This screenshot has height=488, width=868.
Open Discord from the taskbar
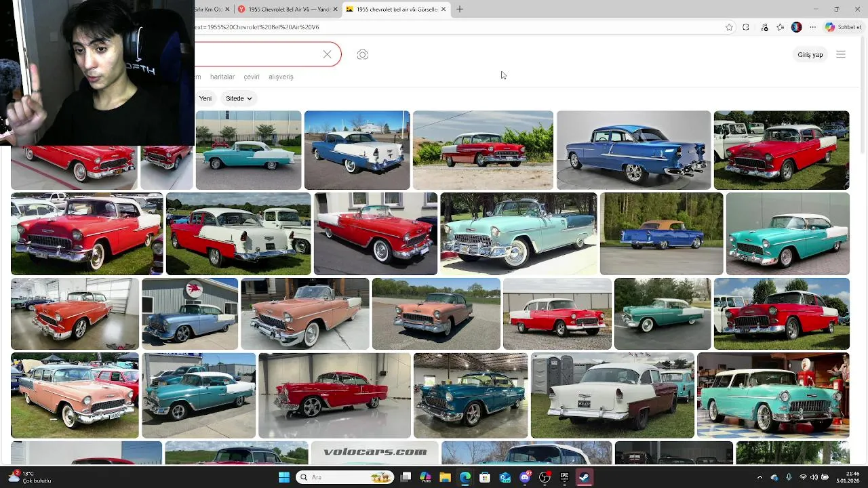[x=525, y=477]
